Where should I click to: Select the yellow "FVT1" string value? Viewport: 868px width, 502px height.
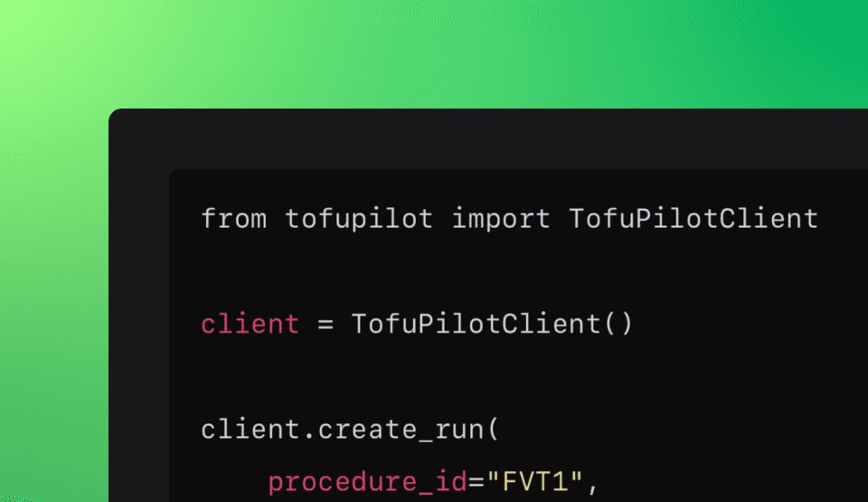tap(534, 481)
